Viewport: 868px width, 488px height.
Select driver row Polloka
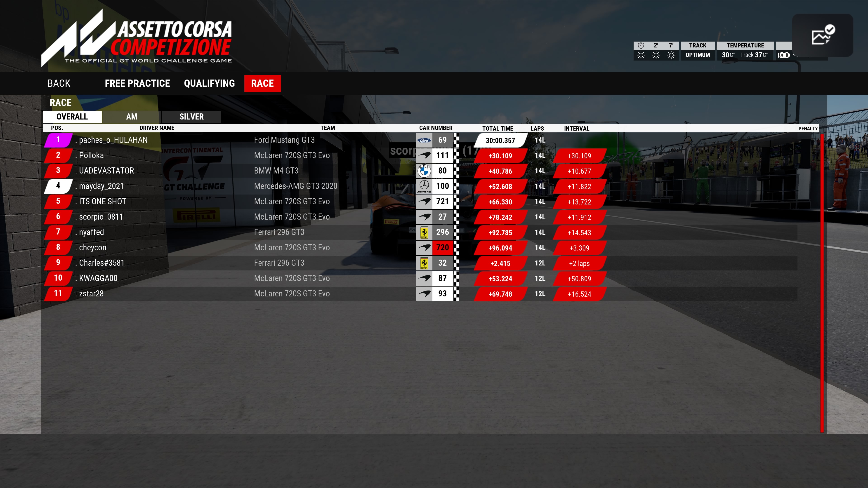pyautogui.click(x=420, y=156)
